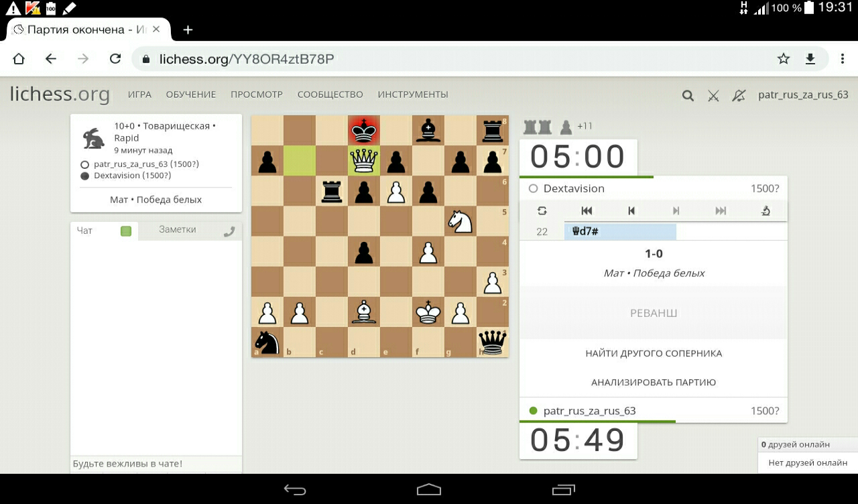The height and width of the screenshot is (504, 858).
Task: Tap the Android recent apps button
Action: pos(563,489)
